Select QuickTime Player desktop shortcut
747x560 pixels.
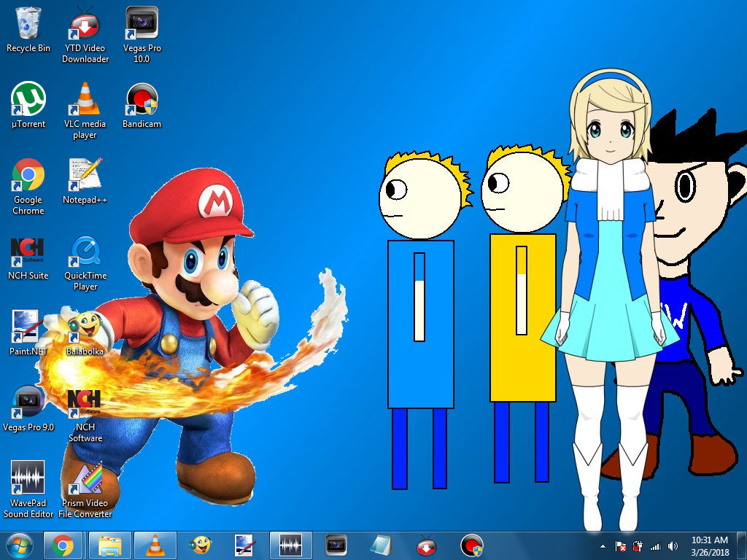point(85,263)
